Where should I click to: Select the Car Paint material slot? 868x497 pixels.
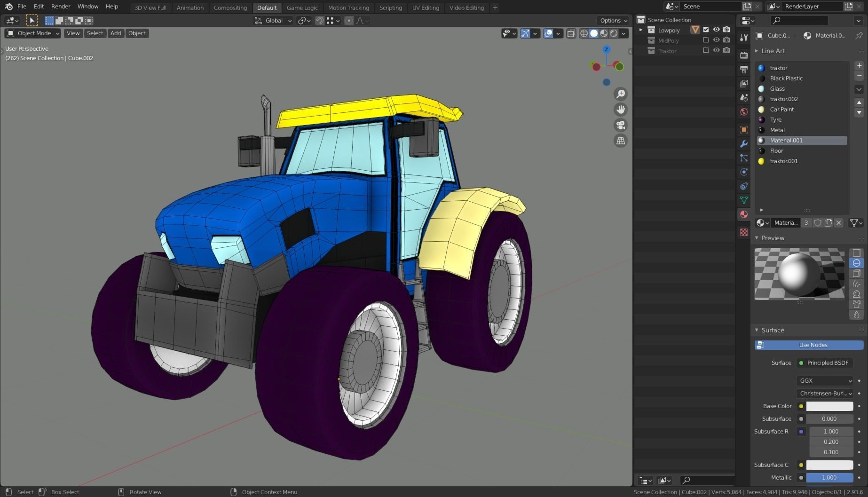click(801, 110)
